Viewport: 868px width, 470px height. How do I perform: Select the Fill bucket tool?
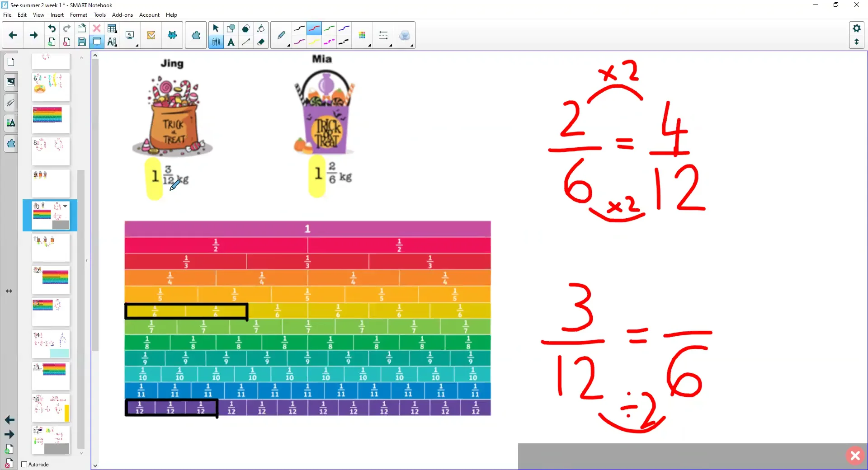click(261, 28)
